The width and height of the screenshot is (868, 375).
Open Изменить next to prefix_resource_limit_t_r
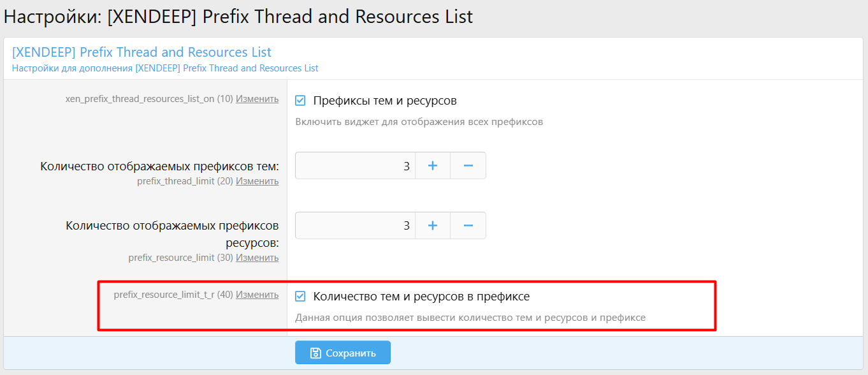click(257, 295)
